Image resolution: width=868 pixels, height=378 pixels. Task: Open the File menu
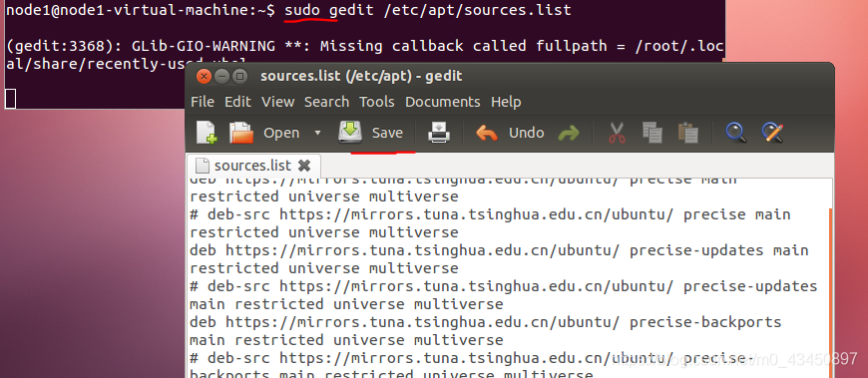tap(203, 102)
